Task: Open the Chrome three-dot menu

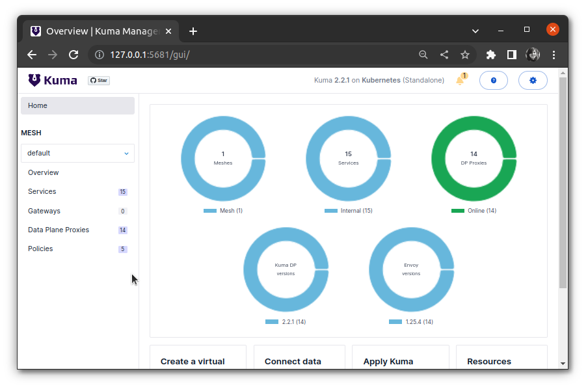Action: [x=554, y=55]
